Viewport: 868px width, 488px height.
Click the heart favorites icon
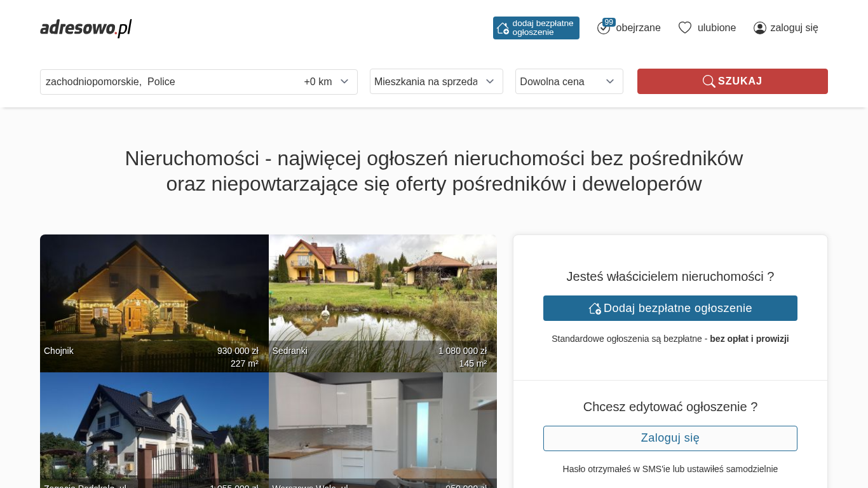click(x=684, y=28)
